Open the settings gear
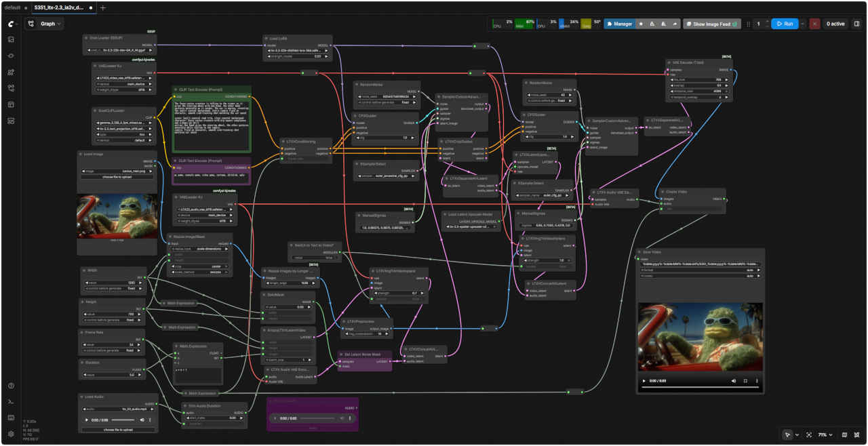This screenshot has height=446, width=868. coord(11,434)
